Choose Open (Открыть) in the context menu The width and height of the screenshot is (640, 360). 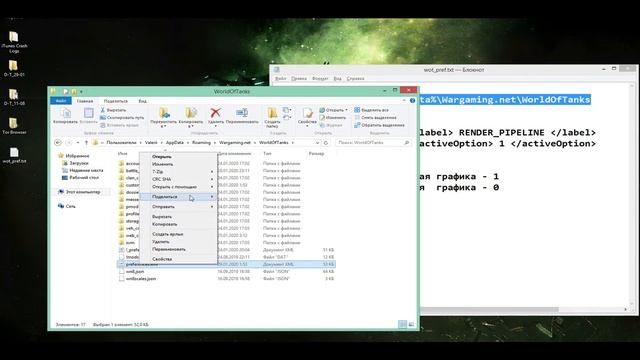pyautogui.click(x=178, y=157)
